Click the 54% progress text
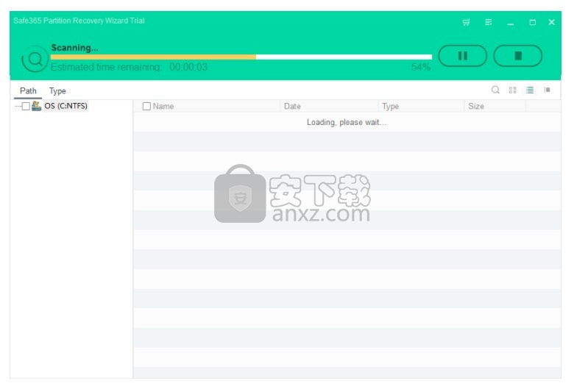This screenshot has width=588, height=389. (421, 68)
